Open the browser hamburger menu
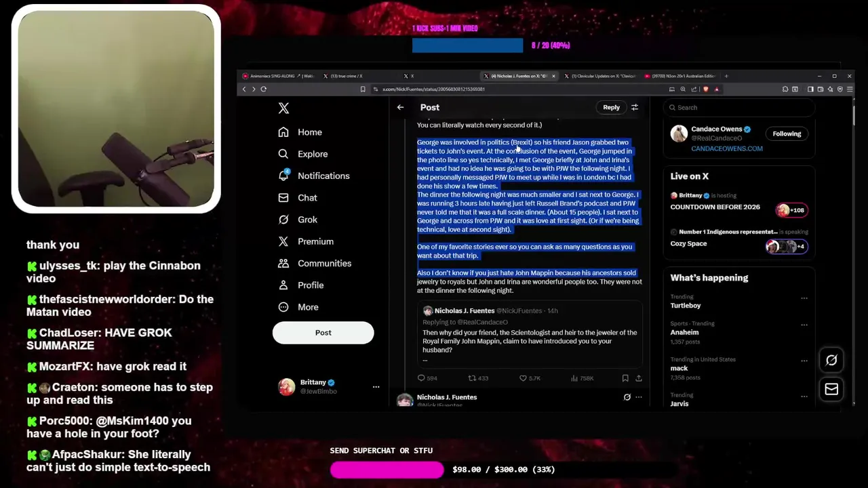 point(850,89)
